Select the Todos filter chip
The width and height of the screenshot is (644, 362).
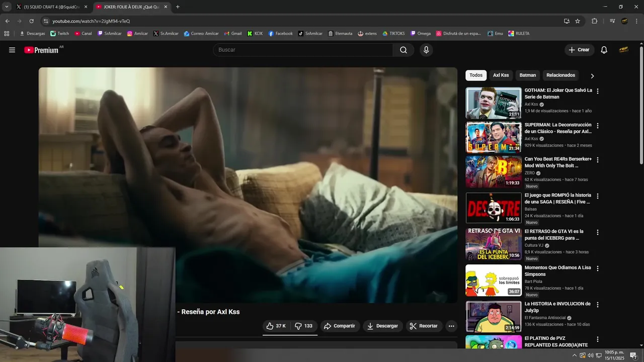click(x=476, y=75)
